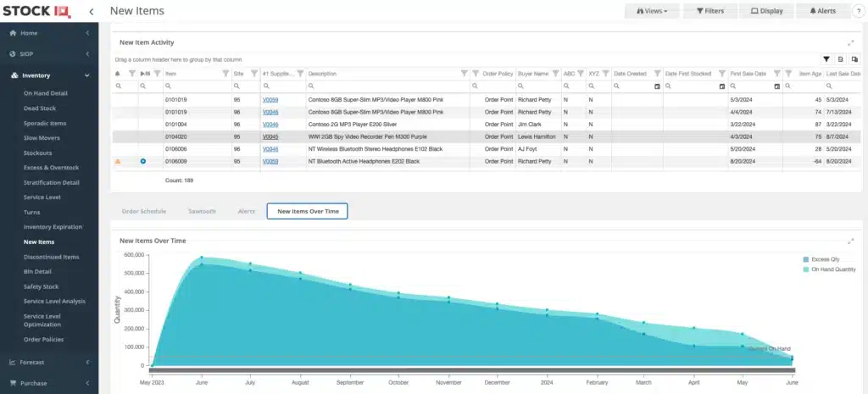The image size is (868, 394).
Task: Filter the ABC column funnel icon
Action: click(581, 74)
